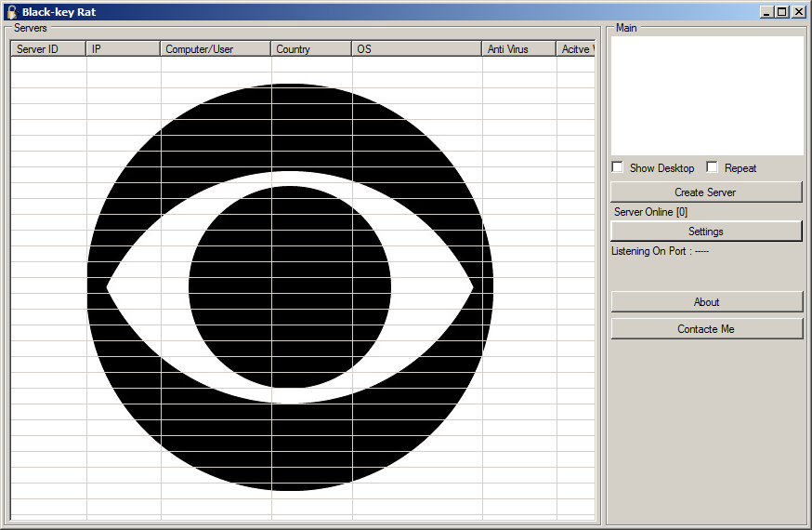This screenshot has width=812, height=530.
Task: Click the Contacte Me button
Action: click(706, 329)
